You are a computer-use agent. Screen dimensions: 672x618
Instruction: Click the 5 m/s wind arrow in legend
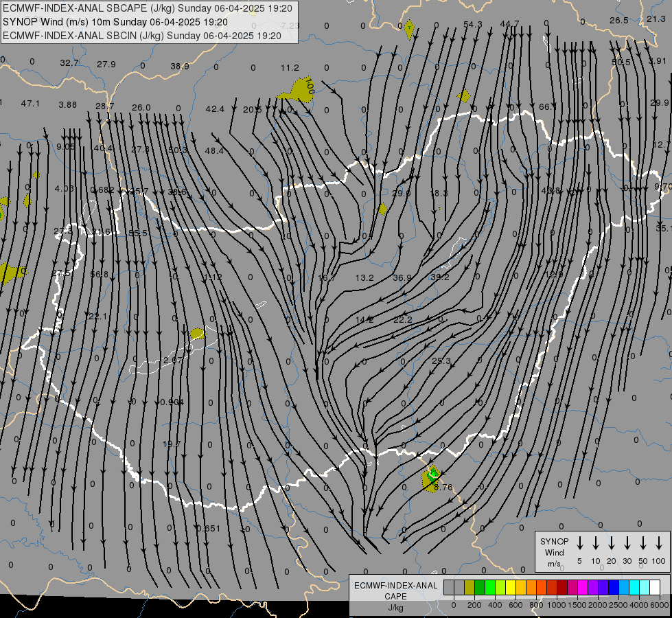pos(579,543)
